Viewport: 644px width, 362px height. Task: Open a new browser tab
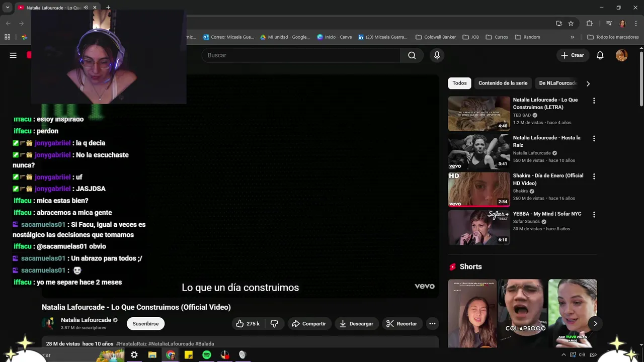click(x=108, y=8)
